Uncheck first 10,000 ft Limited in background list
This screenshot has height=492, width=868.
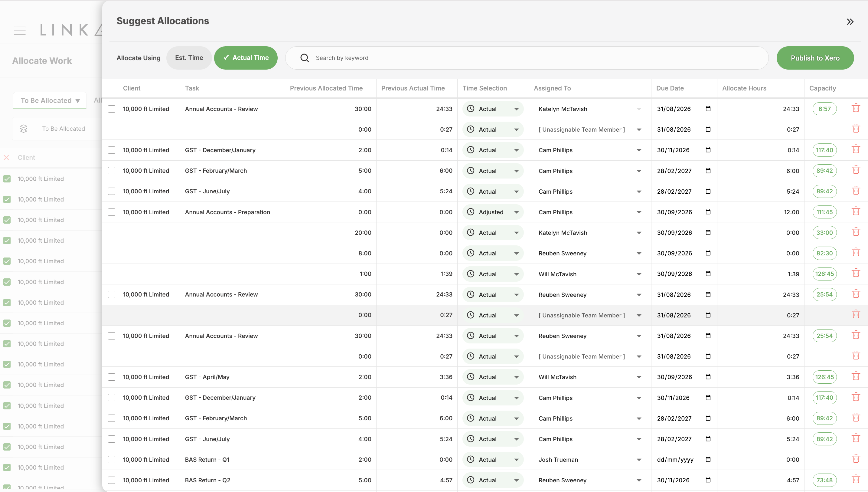[x=7, y=179]
